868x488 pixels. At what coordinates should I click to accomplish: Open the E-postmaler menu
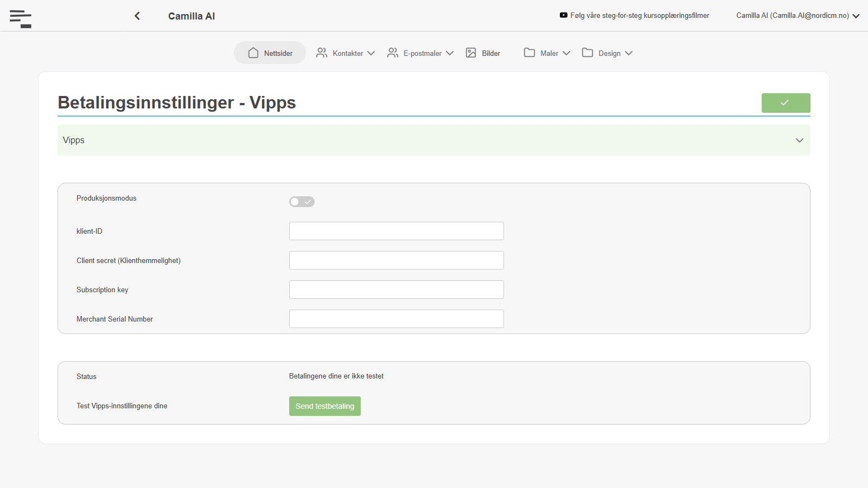(x=420, y=53)
